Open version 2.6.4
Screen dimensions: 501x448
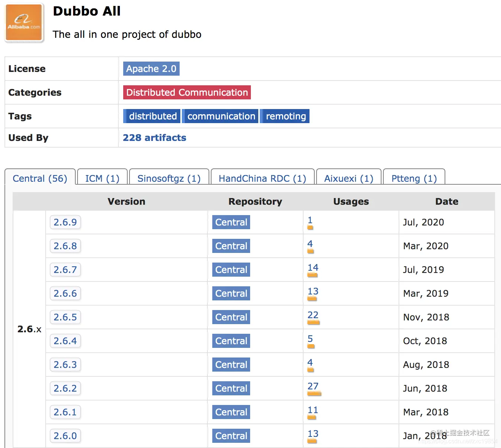click(x=65, y=341)
